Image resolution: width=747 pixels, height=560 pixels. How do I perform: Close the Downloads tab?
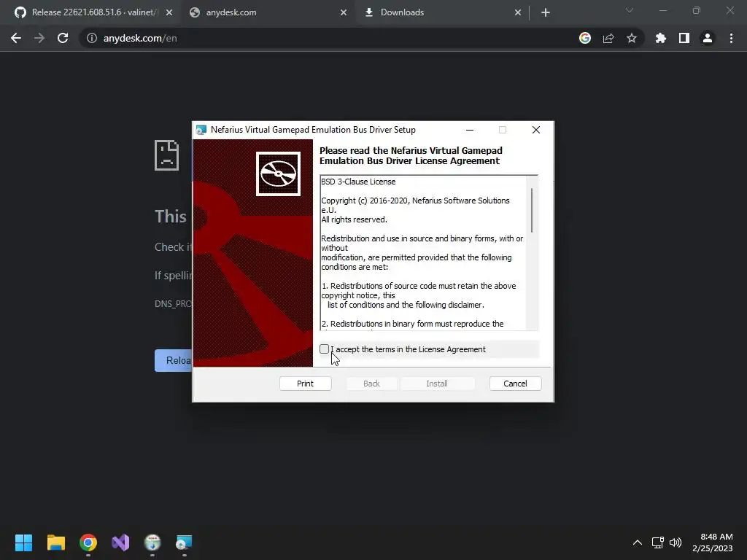click(518, 12)
